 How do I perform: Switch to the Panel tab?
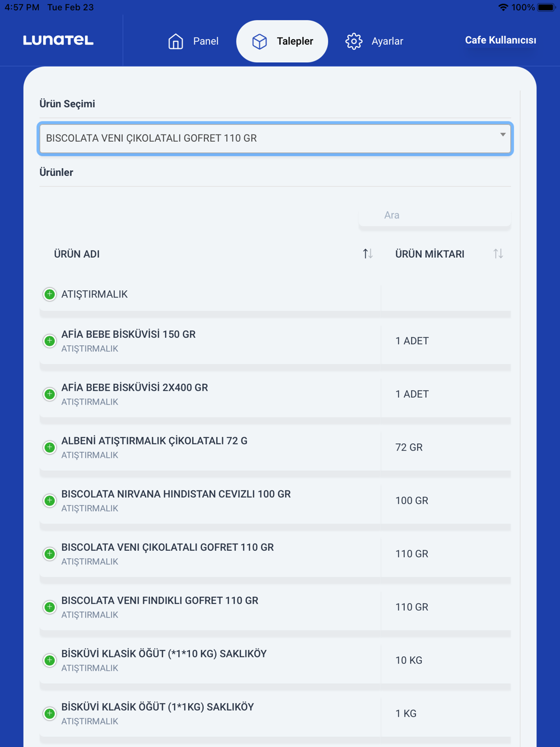tap(193, 41)
